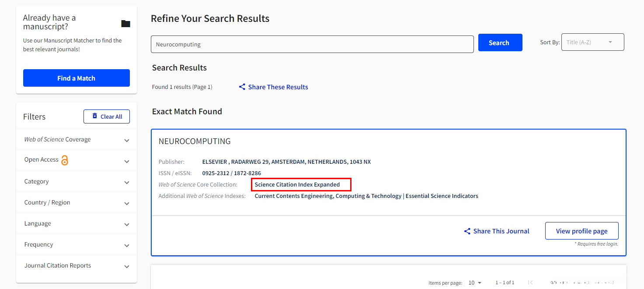Expand the Language filter section
Image resolution: width=644 pixels, height=289 pixels.
coord(127,225)
